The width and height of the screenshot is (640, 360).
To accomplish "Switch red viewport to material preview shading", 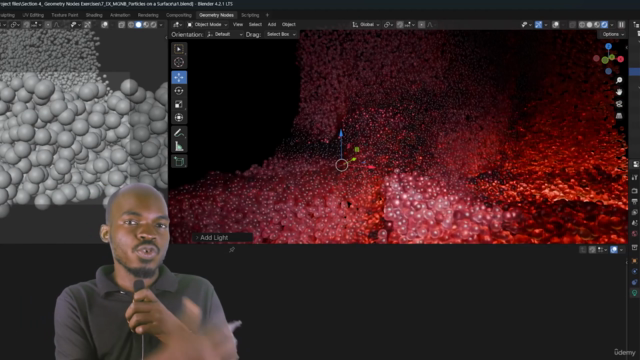I will 597,24.
